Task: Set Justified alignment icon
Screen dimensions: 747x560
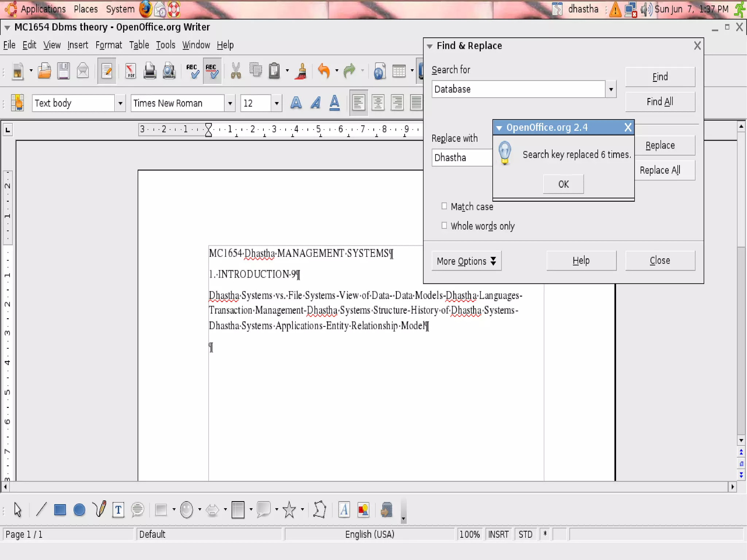Action: pos(416,103)
